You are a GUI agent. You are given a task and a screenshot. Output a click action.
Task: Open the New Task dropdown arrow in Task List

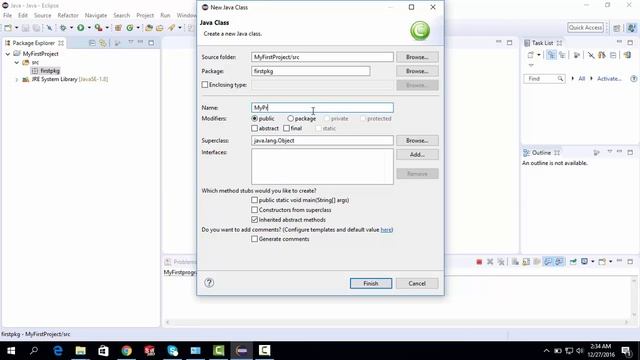pyautogui.click(x=539, y=55)
